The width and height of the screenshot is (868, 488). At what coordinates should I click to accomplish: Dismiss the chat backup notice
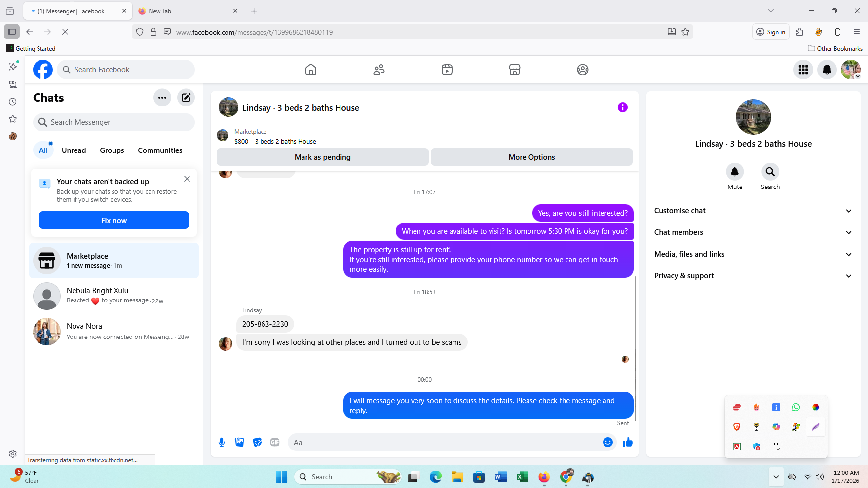click(x=187, y=179)
